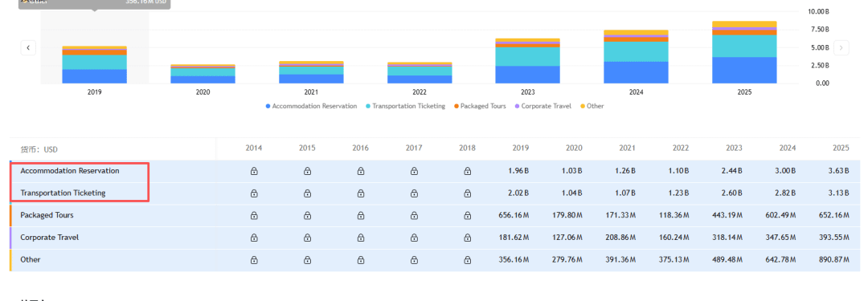868x301 pixels.
Task: Click the 181.62M Corporate Travel 2019 value
Action: click(x=514, y=238)
